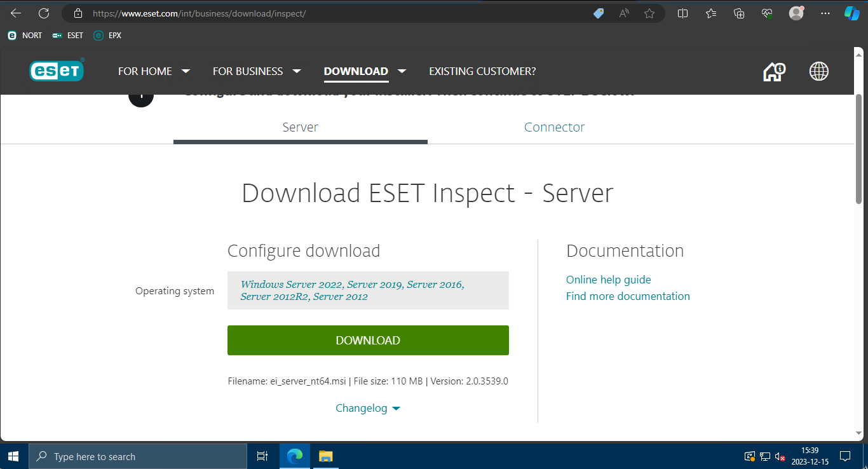Viewport: 868px width, 469px height.
Task: Expand the FOR BUSINESS menu
Action: (256, 71)
